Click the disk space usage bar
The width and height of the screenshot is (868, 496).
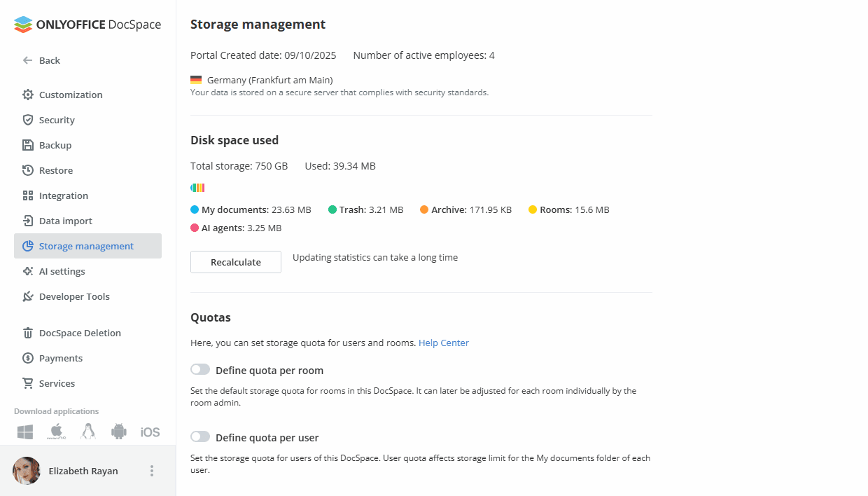197,187
